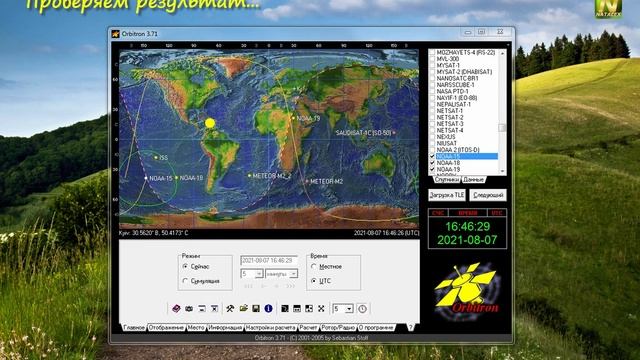Select NARSSCUBE-1 in the satellite list
This screenshot has width=640, height=360.
click(x=455, y=85)
